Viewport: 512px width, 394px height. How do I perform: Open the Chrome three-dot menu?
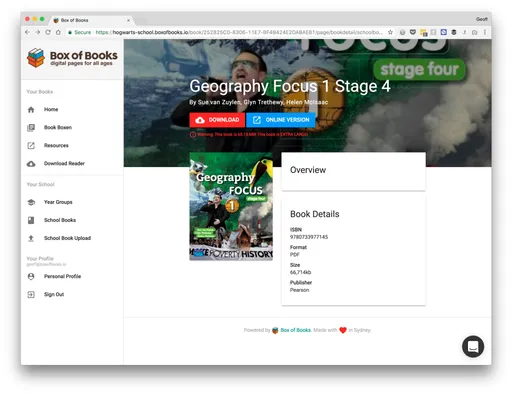pos(485,32)
